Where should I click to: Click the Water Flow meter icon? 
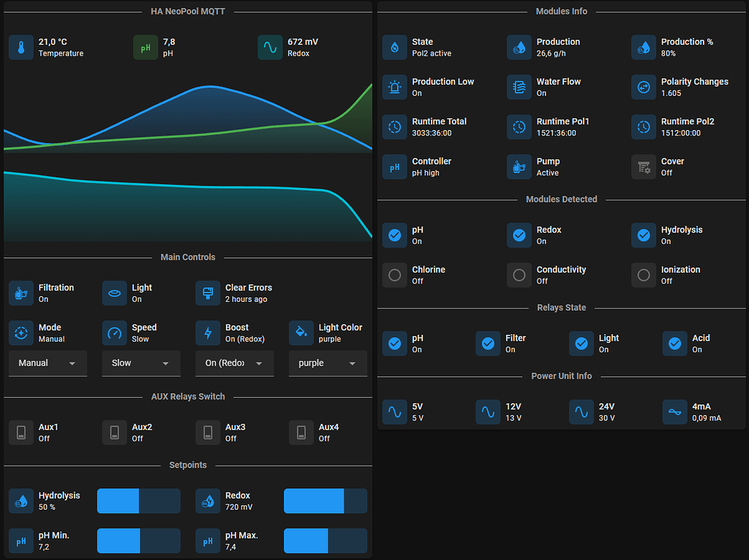pos(519,87)
